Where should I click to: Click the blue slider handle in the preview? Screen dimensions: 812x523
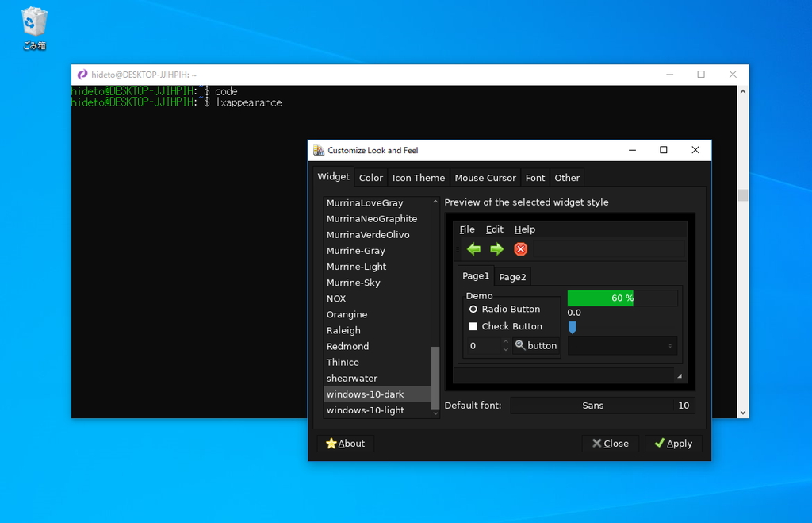(572, 325)
